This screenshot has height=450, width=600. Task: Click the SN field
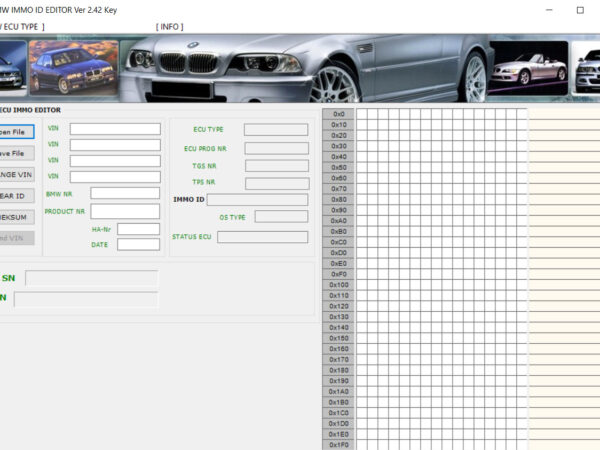click(91, 278)
